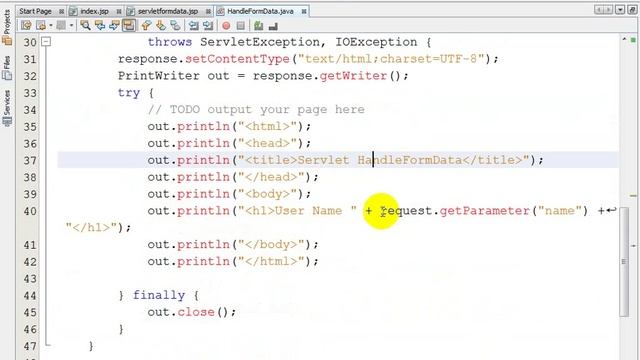
Task: Maximize the editor window with the restore icon
Action: [x=632, y=10]
